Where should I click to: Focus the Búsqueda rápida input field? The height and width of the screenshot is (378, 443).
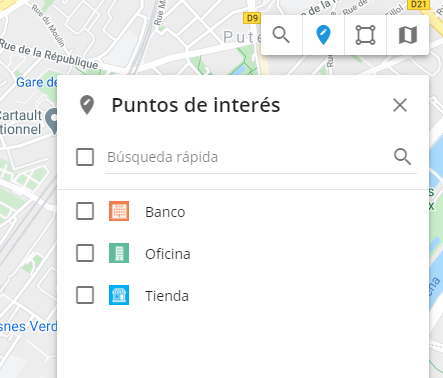(x=248, y=157)
